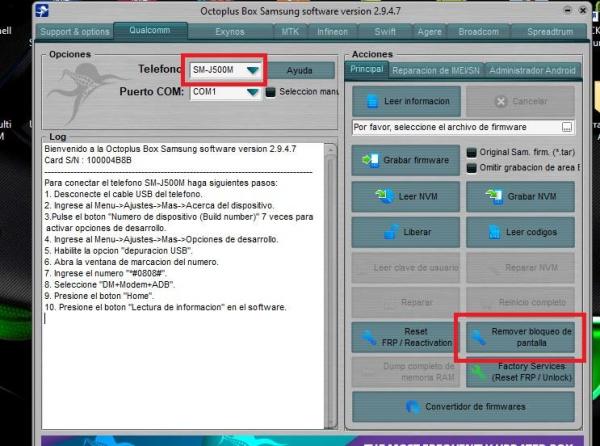Click the Log scrollbar up arrow
The image size is (600, 446).
coord(331,150)
